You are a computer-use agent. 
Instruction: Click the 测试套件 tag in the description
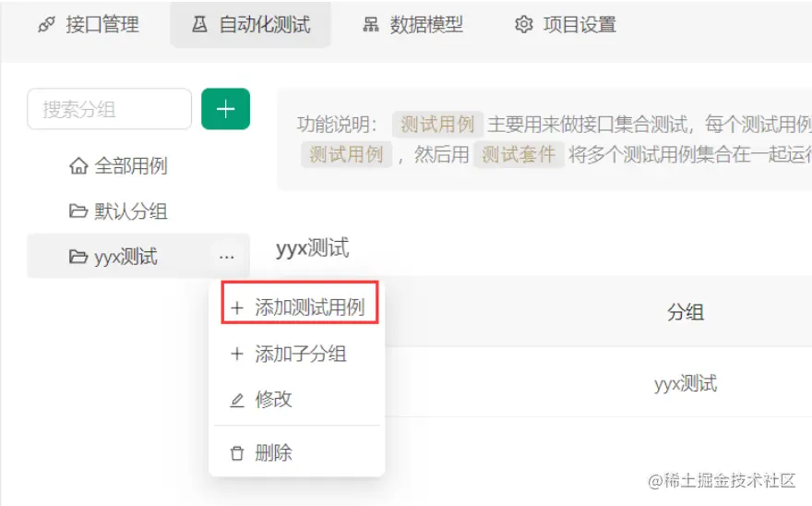(x=519, y=154)
